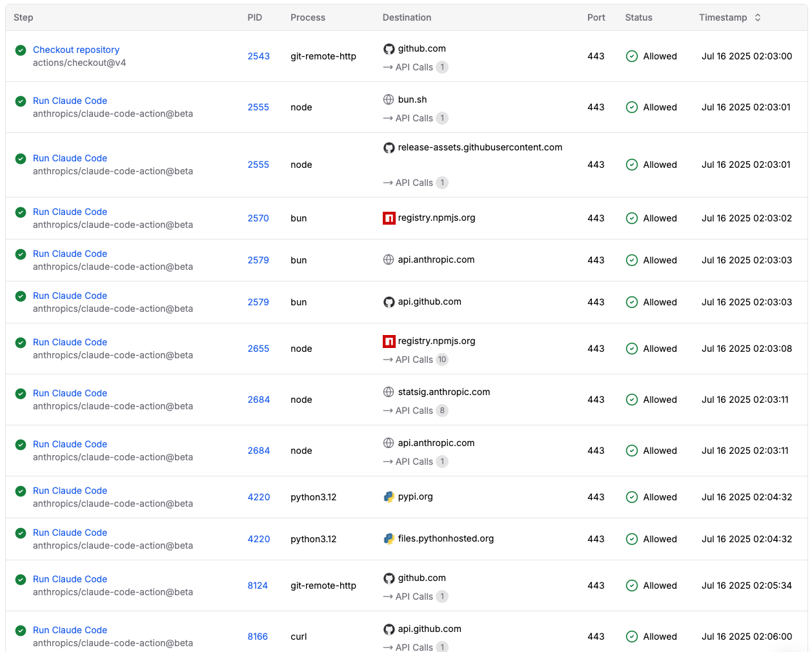Open PID 8124 link

coord(258,586)
